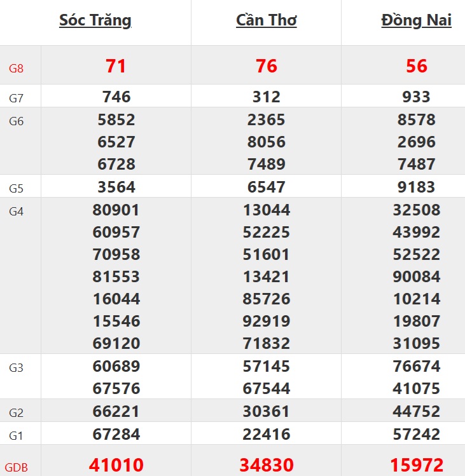Select Cần Thơ special prize 34830
The image size is (465, 476).
click(266, 465)
